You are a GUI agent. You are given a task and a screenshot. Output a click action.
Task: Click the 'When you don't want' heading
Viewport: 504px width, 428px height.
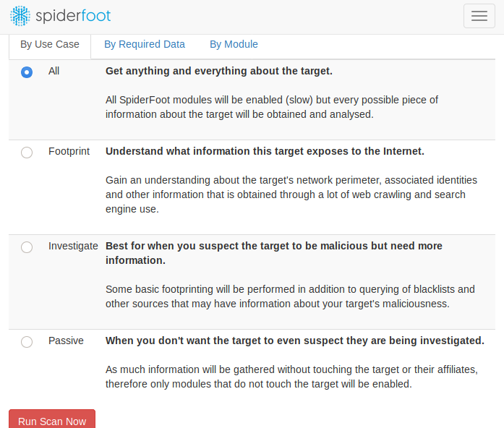295,341
